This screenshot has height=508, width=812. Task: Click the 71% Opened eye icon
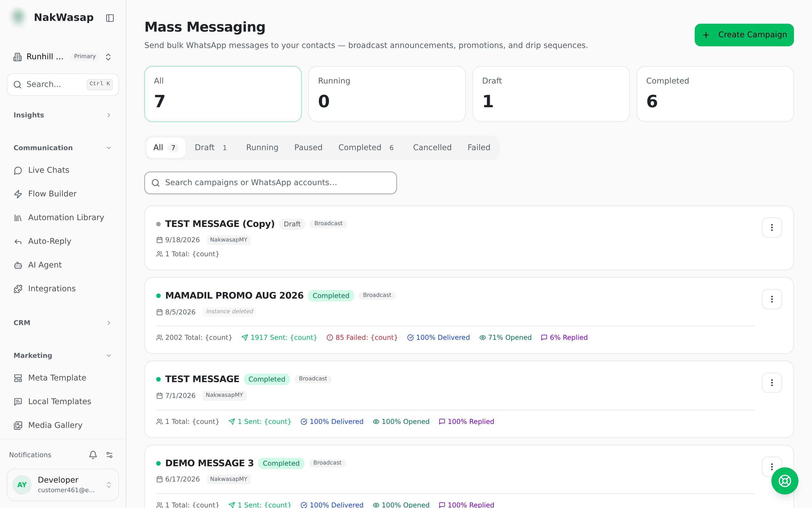click(x=482, y=337)
